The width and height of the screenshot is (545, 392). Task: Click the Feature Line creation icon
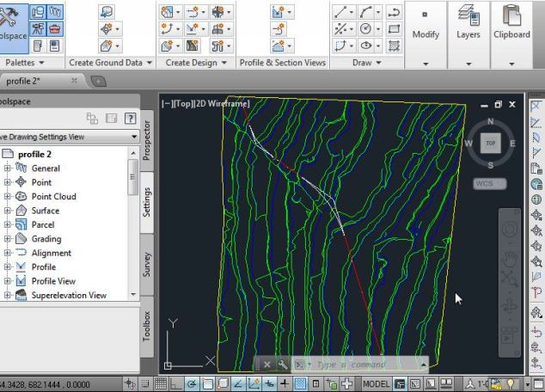(167, 29)
